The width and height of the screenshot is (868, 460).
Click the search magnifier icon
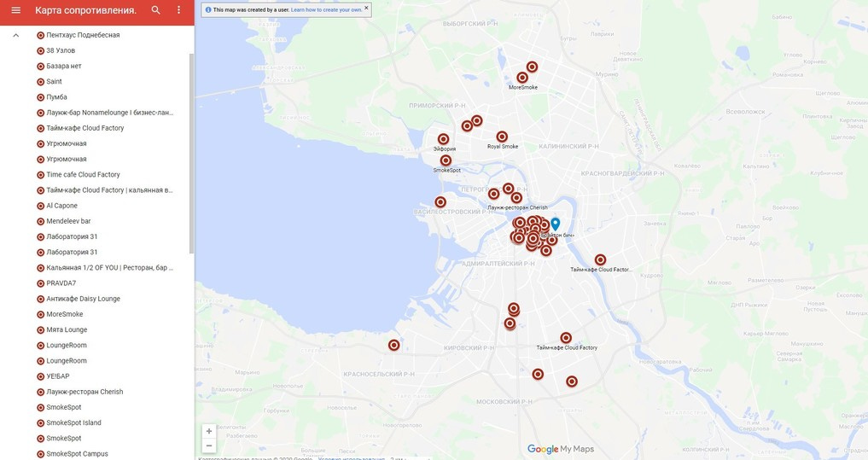pos(156,10)
